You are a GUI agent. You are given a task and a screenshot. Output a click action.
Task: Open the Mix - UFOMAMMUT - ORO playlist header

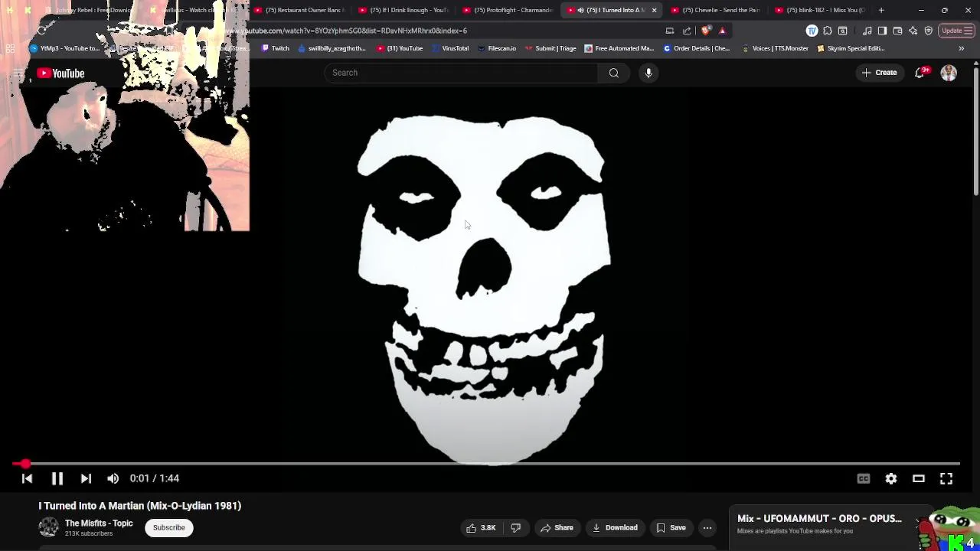click(819, 518)
